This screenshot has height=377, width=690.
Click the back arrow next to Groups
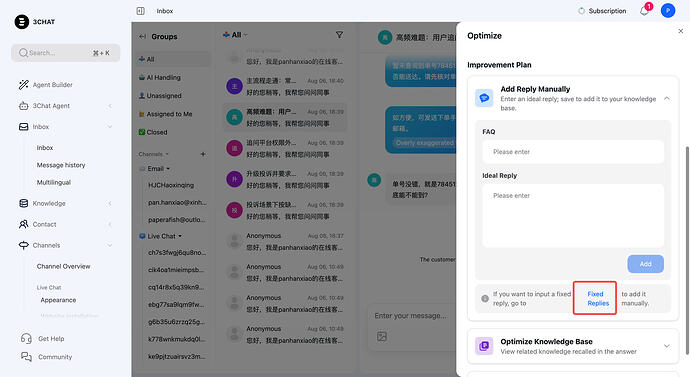tap(143, 37)
